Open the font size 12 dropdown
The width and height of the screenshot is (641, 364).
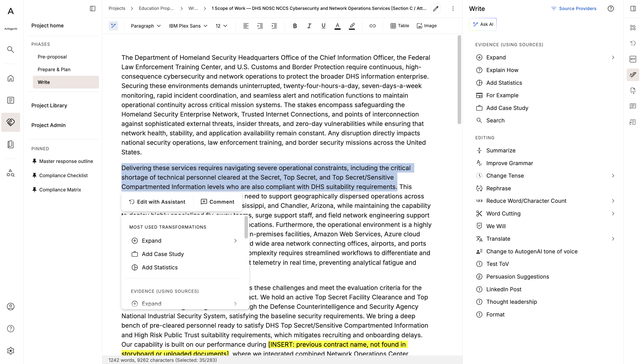[x=221, y=26]
